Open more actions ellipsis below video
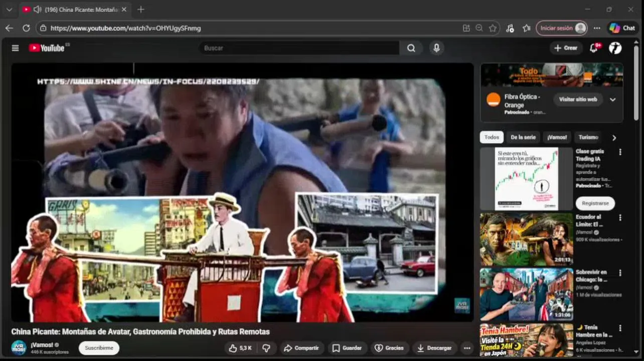Image resolution: width=644 pixels, height=361 pixels. [467, 348]
